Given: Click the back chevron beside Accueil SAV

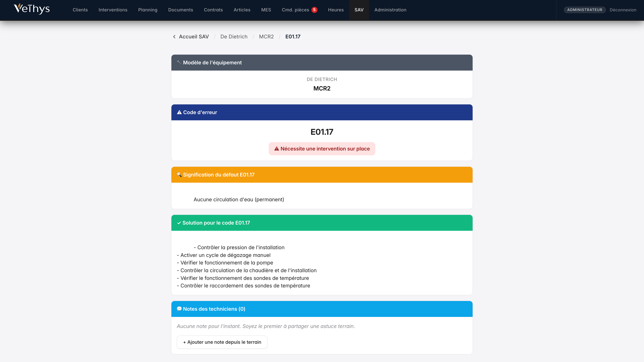Looking at the screenshot, I should point(174,37).
